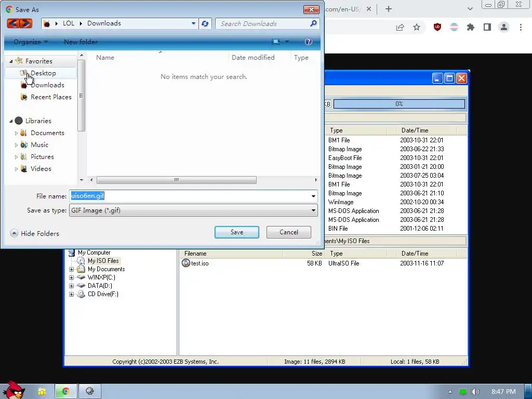Click the File name input field
Screen dimensions: 532x399
189,196
